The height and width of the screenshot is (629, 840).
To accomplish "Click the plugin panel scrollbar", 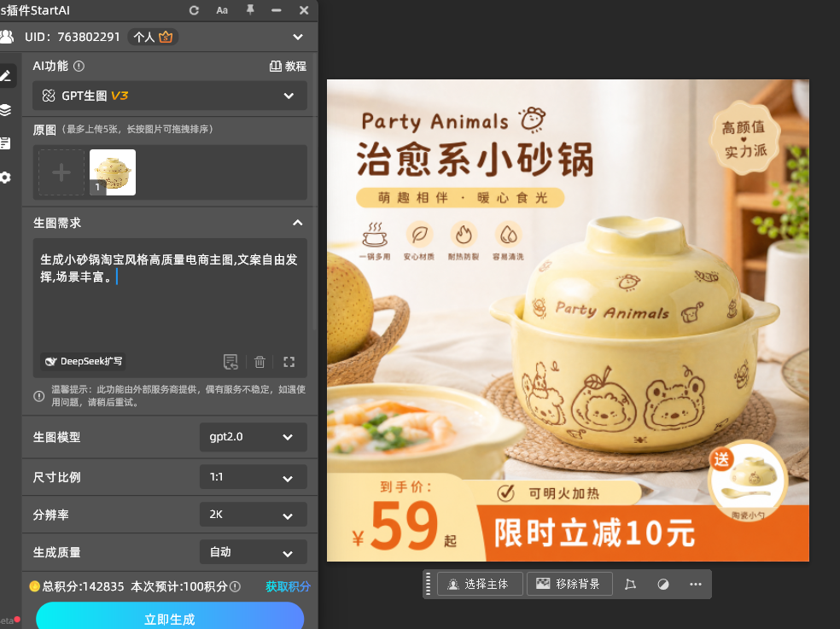I will coord(315,191).
